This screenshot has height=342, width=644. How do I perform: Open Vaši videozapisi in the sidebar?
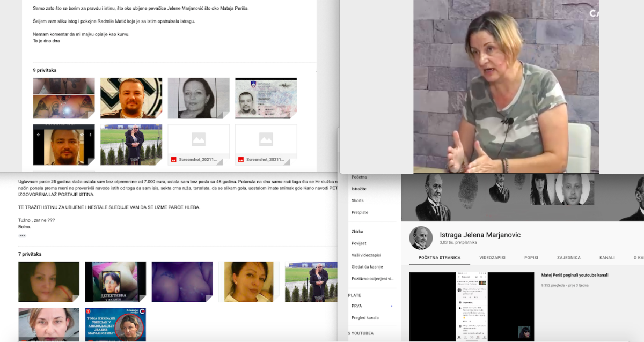coord(367,255)
